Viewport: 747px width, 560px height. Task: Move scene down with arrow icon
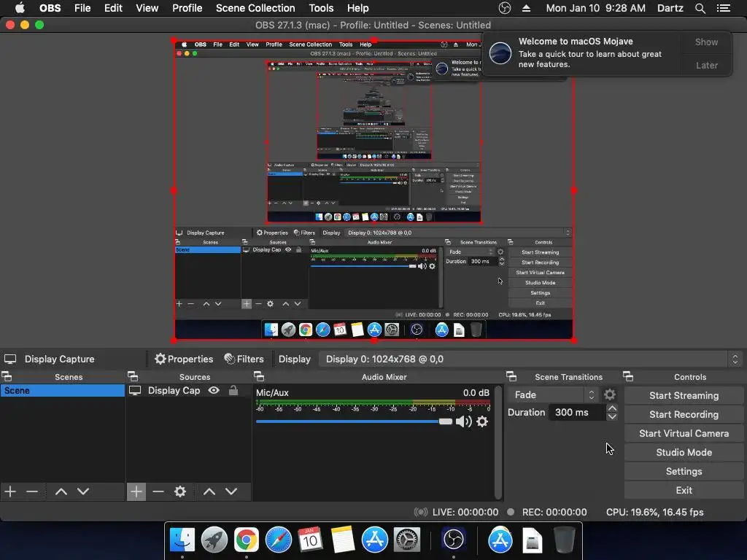coord(83,491)
